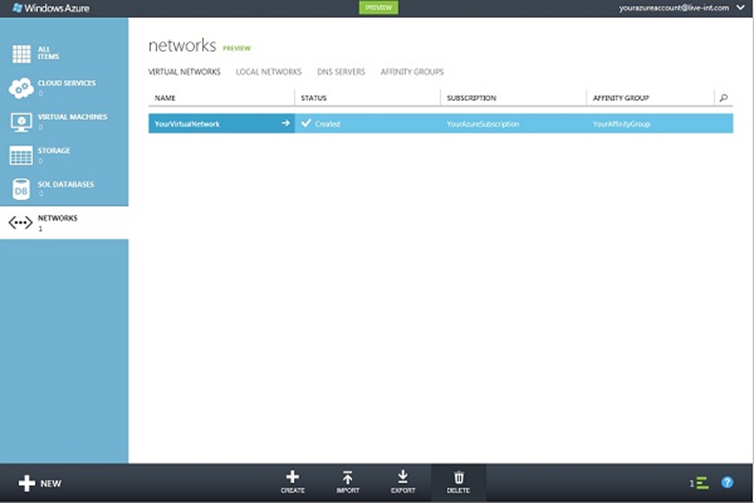
Task: Select the SQL Databases DB icon
Action: pos(21,189)
